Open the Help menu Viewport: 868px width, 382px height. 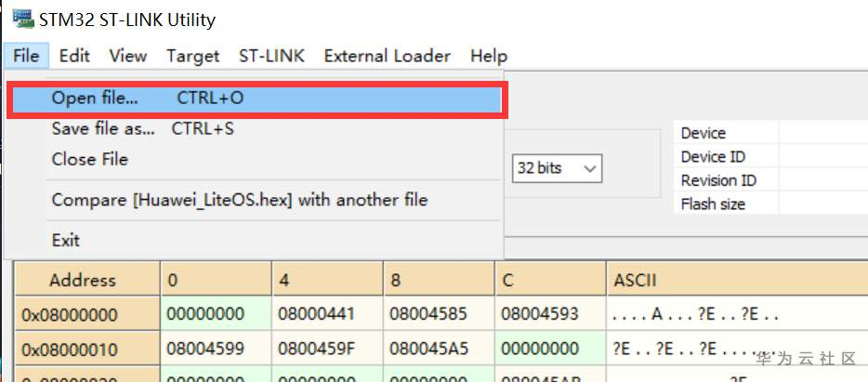pyautogui.click(x=489, y=56)
